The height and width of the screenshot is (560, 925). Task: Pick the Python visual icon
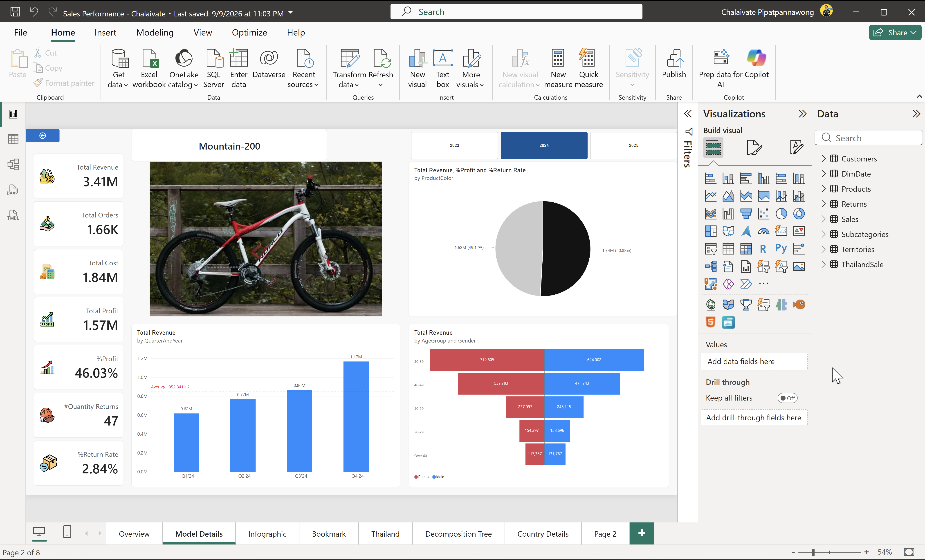coord(781,249)
